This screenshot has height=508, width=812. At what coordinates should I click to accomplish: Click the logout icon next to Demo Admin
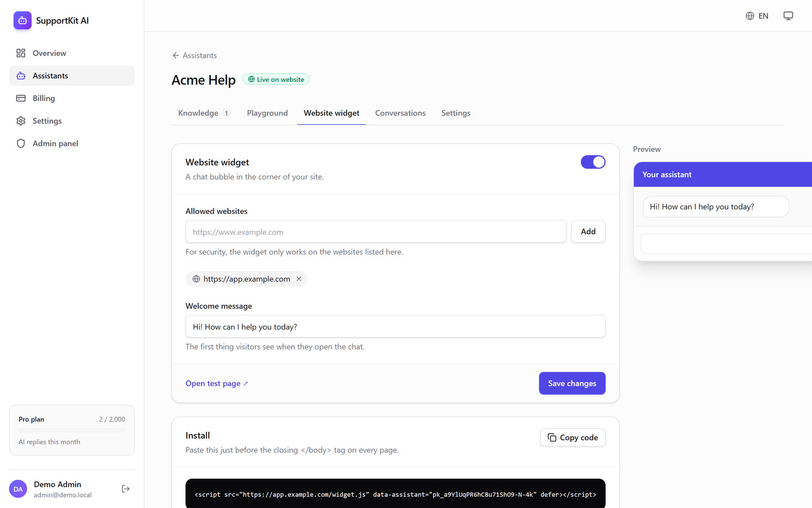tap(126, 489)
